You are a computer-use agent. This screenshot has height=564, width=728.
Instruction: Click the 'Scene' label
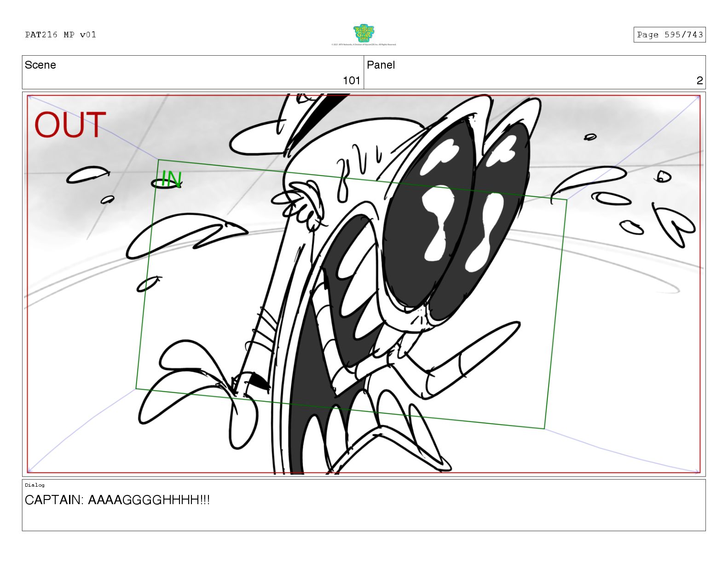[40, 65]
